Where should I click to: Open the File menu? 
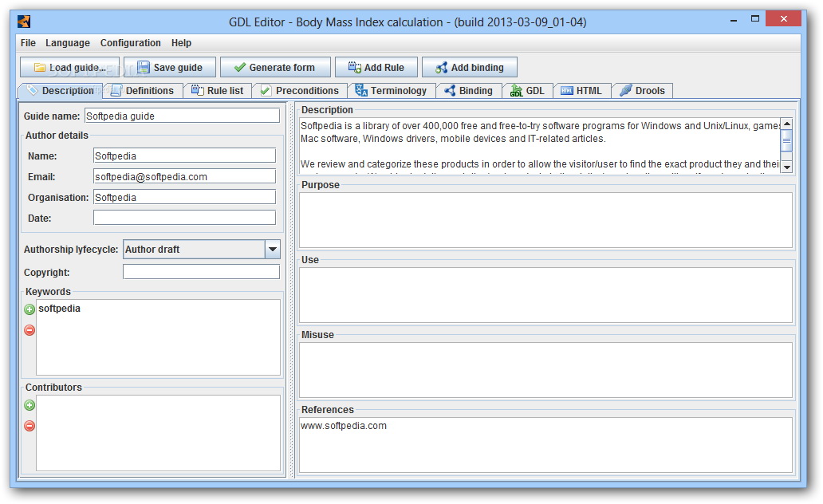[x=28, y=43]
